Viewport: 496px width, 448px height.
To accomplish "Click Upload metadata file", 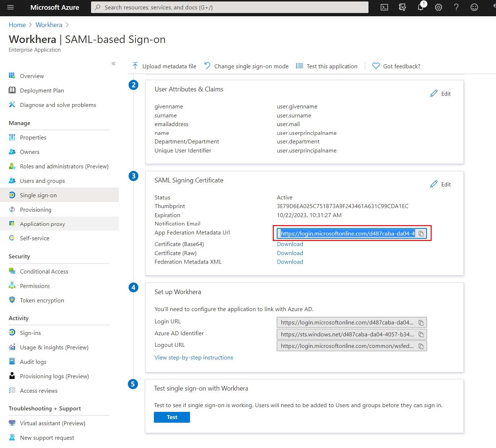I will pyautogui.click(x=164, y=66).
